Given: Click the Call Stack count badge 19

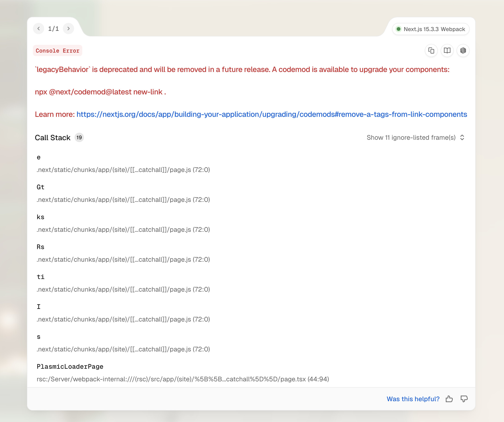Looking at the screenshot, I should pyautogui.click(x=79, y=137).
